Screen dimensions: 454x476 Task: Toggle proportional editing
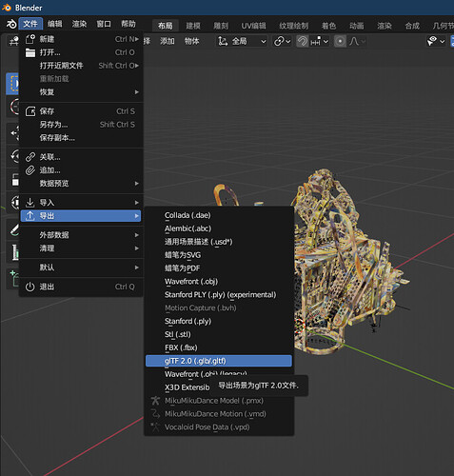(x=340, y=41)
